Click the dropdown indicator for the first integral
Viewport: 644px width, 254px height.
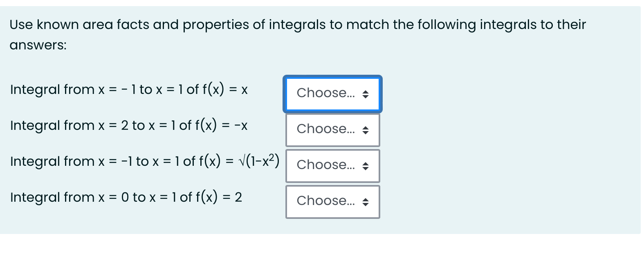click(x=365, y=94)
